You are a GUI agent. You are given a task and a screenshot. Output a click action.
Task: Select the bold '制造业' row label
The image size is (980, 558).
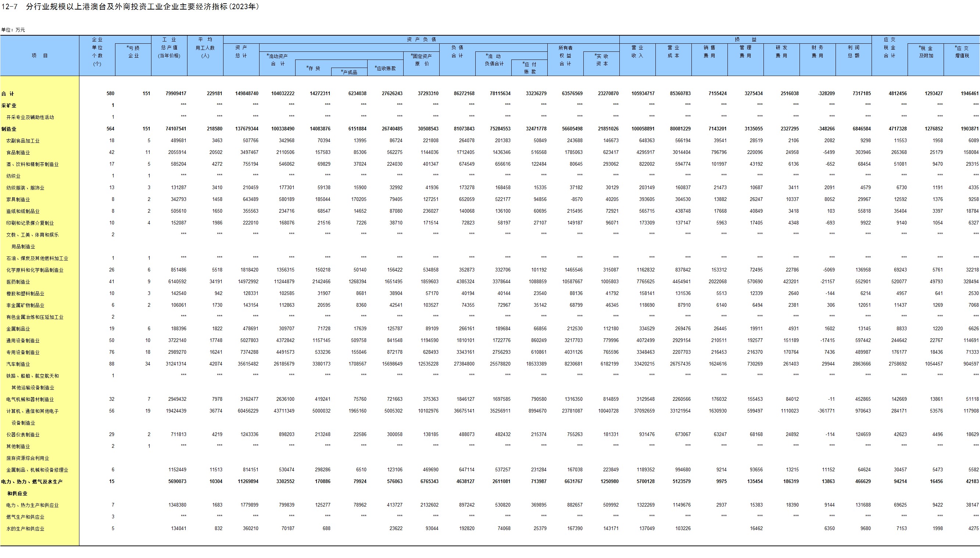(9, 129)
